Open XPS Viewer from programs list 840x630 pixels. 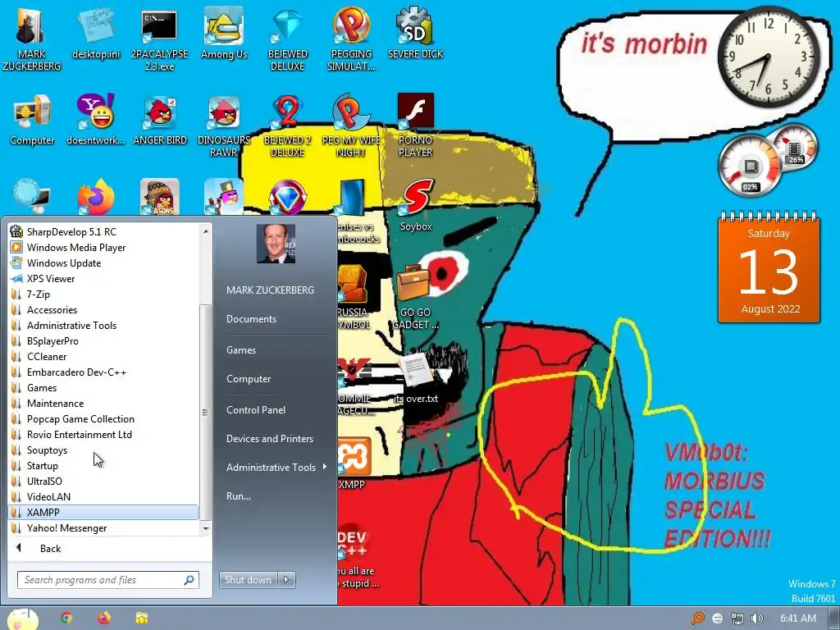(x=103, y=279)
